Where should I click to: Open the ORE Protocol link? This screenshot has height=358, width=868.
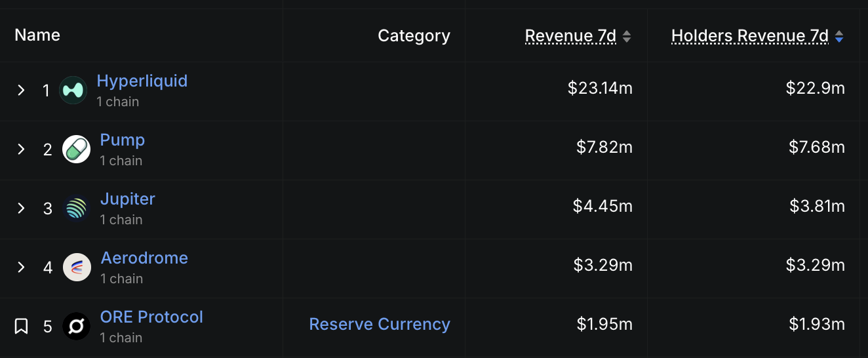coord(151,317)
